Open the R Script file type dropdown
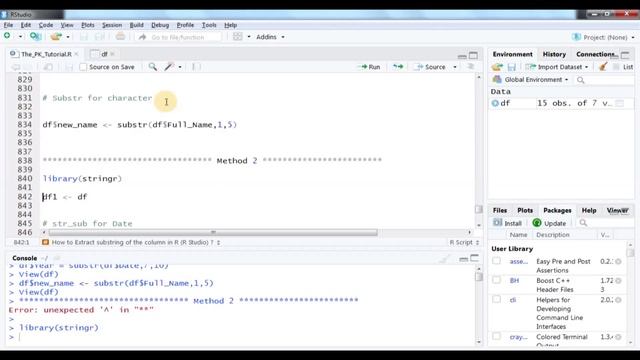The image size is (640, 360). pos(464,242)
